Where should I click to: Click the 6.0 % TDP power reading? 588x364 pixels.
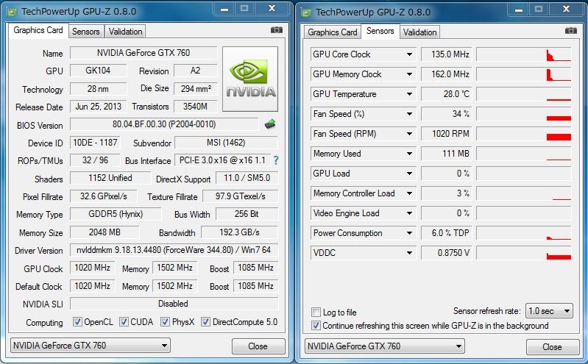tap(446, 233)
